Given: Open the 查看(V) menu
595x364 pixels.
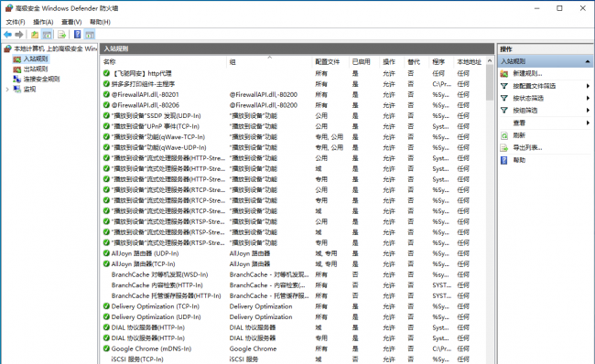Looking at the screenshot, I should click(x=71, y=22).
